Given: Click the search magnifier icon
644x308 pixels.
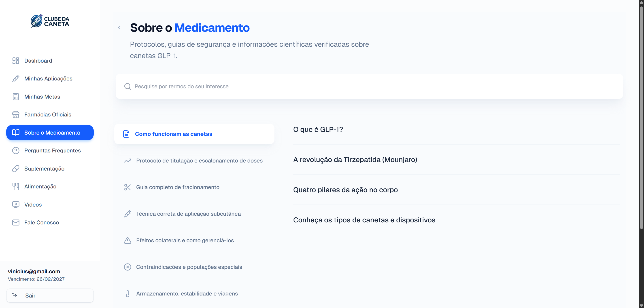Looking at the screenshot, I should pyautogui.click(x=128, y=86).
